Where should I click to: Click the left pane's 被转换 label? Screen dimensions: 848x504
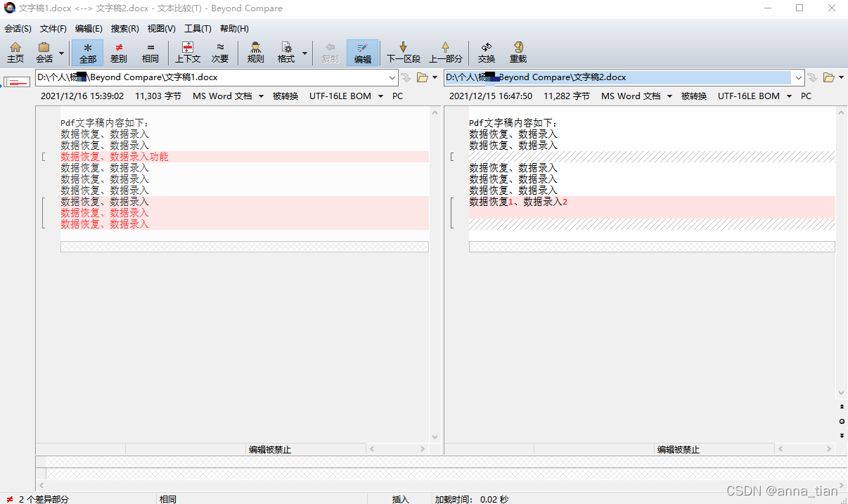(285, 96)
